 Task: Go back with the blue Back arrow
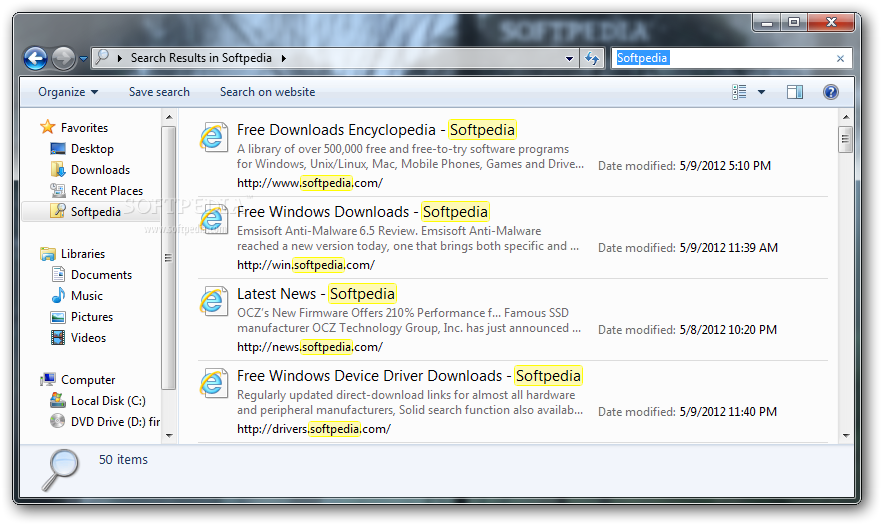click(x=35, y=58)
